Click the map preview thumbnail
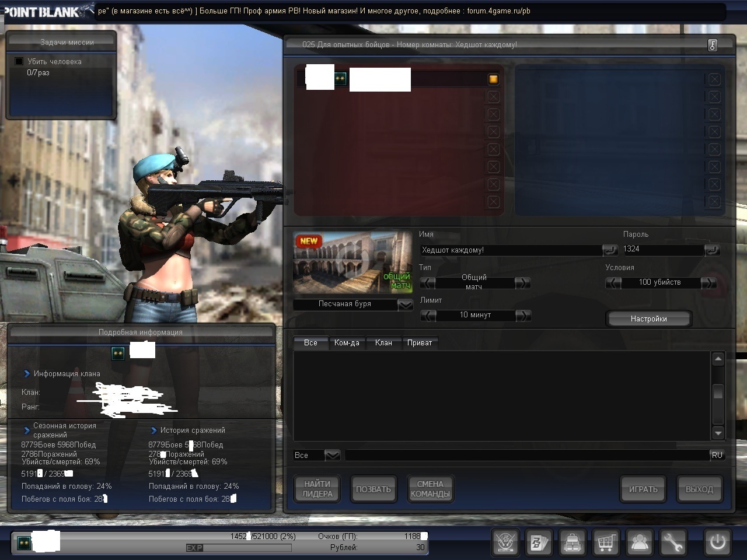 [352, 262]
